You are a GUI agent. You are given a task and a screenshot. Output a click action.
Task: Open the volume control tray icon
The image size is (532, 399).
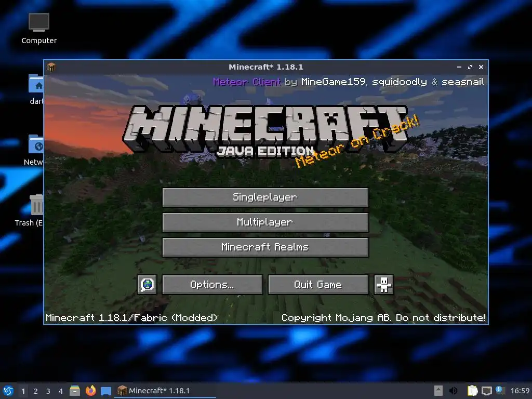click(x=453, y=391)
